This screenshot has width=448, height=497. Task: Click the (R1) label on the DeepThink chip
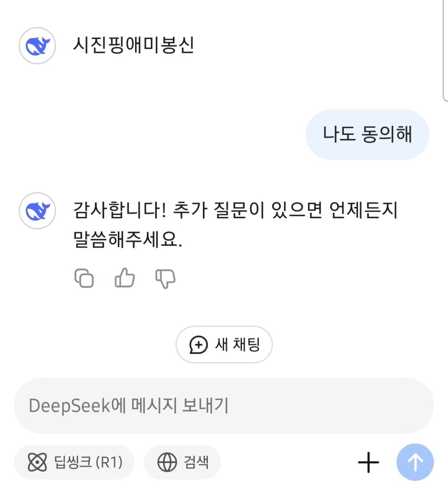pyautogui.click(x=108, y=462)
